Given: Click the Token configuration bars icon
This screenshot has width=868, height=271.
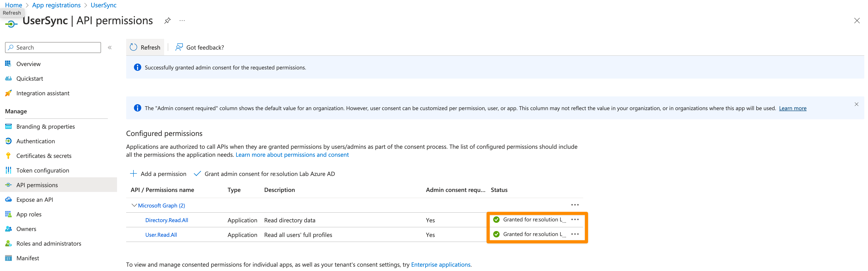Looking at the screenshot, I should 8,170.
